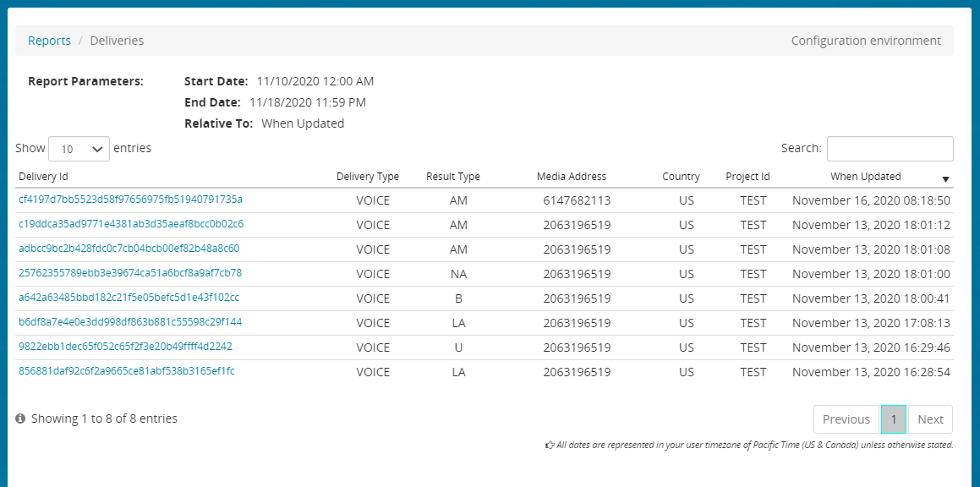Image resolution: width=980 pixels, height=487 pixels.
Task: Click the Next pagination button
Action: 930,419
